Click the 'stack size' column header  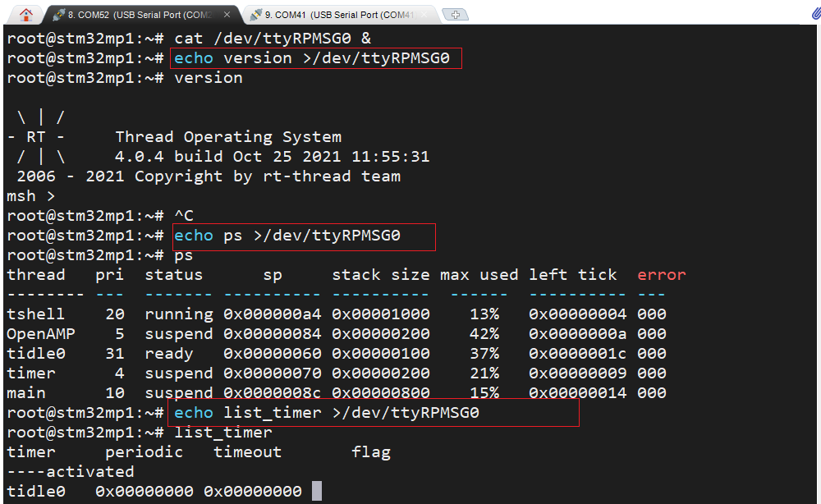click(x=380, y=275)
